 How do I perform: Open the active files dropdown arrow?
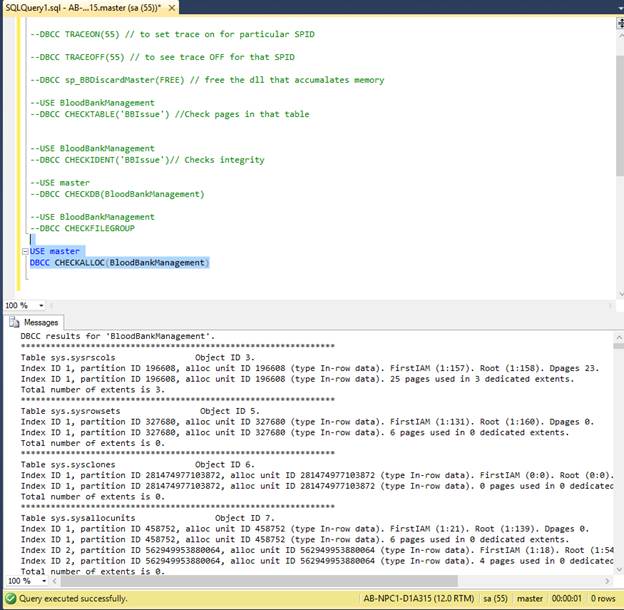point(621,8)
